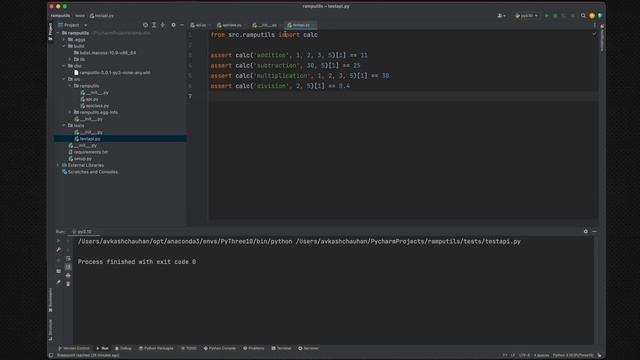
Task: Collapse the tests folder
Action: 64,125
